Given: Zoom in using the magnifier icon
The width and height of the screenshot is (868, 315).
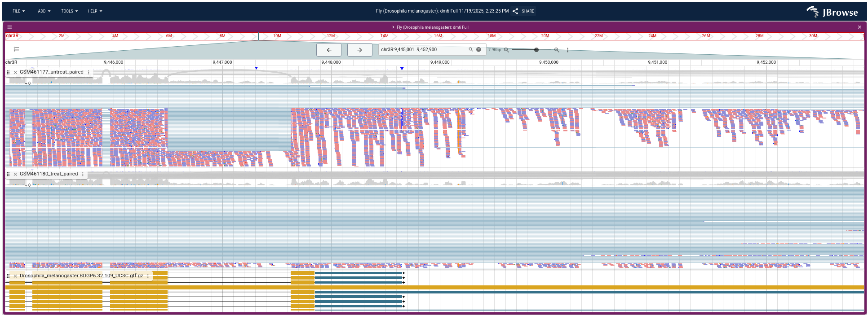Looking at the screenshot, I should [x=557, y=50].
